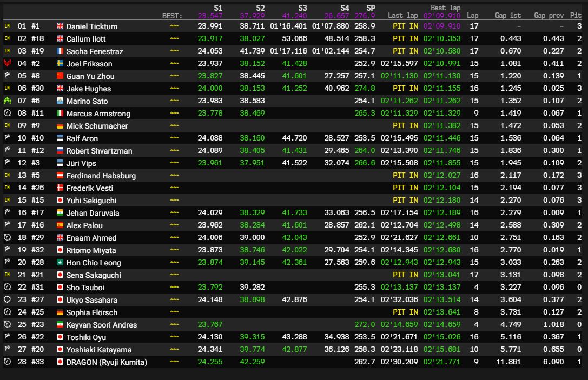Viewport: 588px width, 380px height.
Task: Click Ralf Aron's checkered flag icon
Action: click(x=7, y=137)
